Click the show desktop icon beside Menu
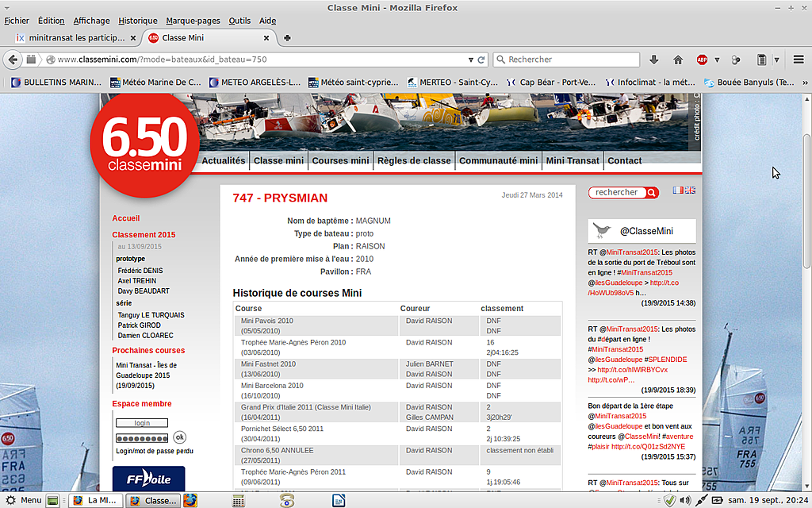812x508 pixels. [52, 500]
